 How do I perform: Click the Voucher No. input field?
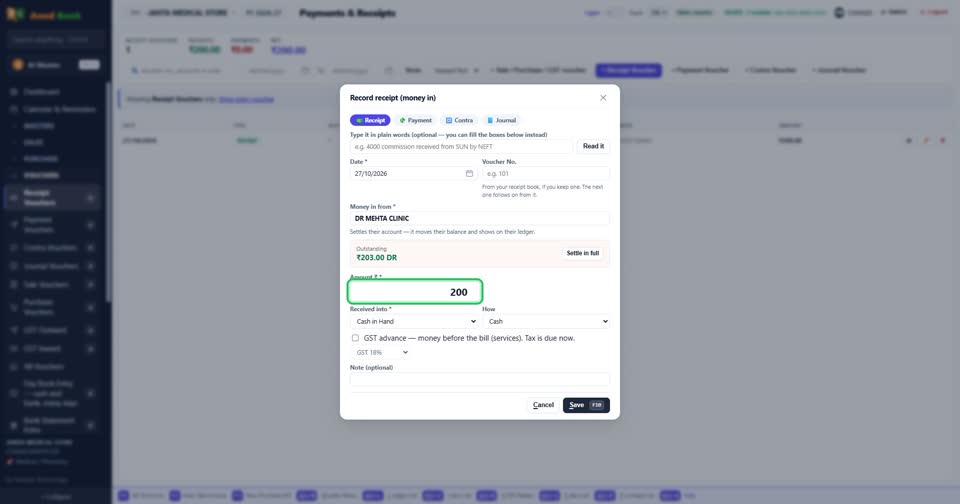[x=546, y=173]
